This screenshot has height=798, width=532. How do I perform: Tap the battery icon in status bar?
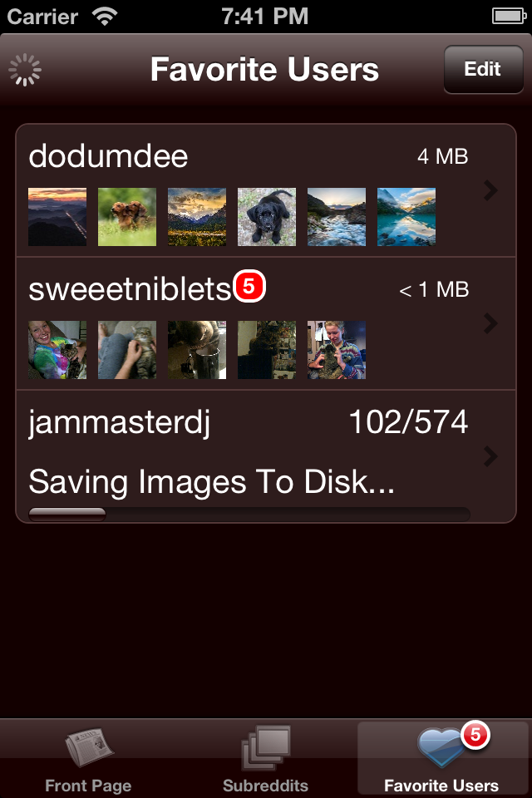point(507,16)
